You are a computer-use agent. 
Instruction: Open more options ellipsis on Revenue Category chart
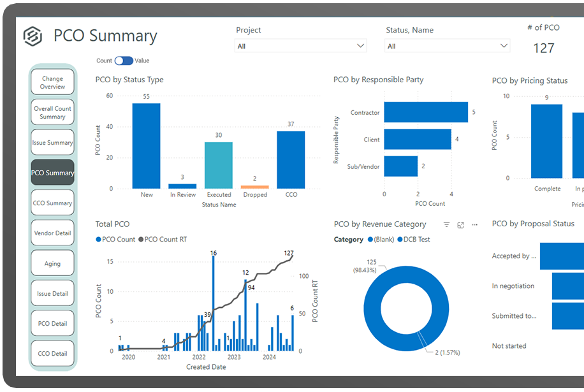tap(474, 224)
